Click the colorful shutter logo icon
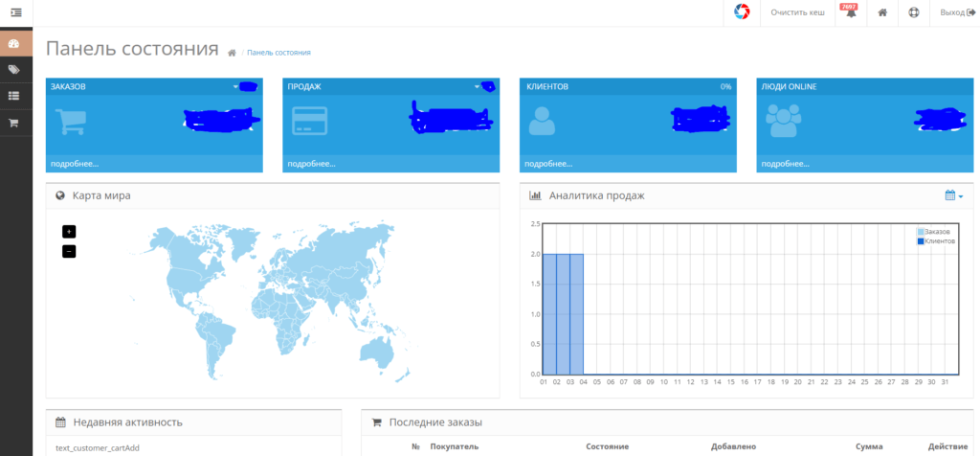980x456 pixels. pyautogui.click(x=742, y=11)
